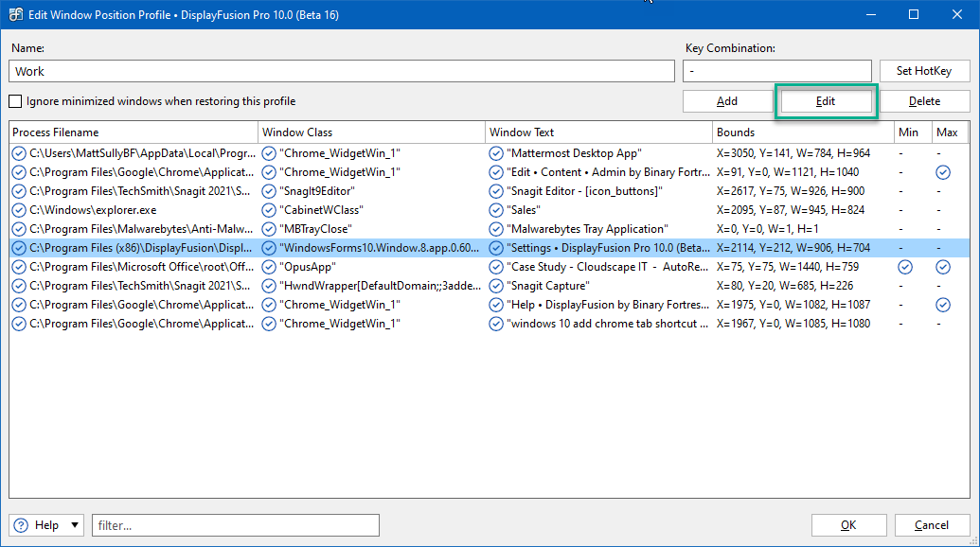Toggle process check icon for explorer.exe row
Image resolution: width=980 pixels, height=547 pixels.
[19, 210]
